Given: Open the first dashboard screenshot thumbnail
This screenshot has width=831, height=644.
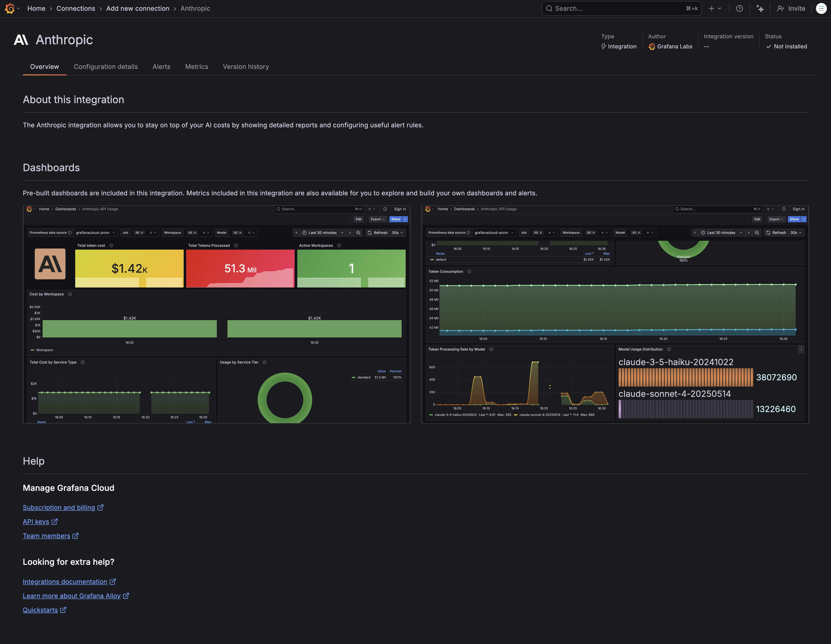Looking at the screenshot, I should 216,314.
